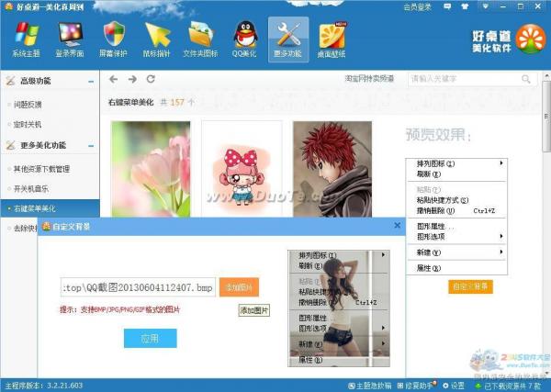Click the 更多美化功能 header icon
The width and height of the screenshot is (551, 392).
[x=10, y=145]
